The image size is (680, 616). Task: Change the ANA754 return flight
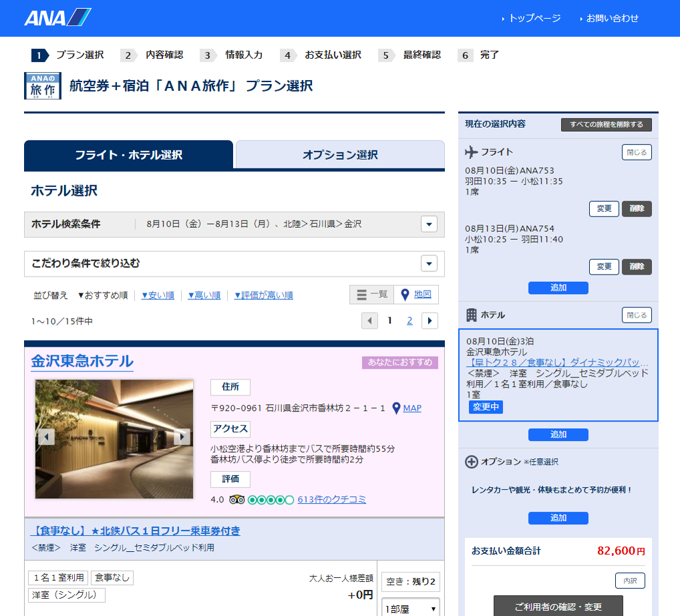point(604,267)
